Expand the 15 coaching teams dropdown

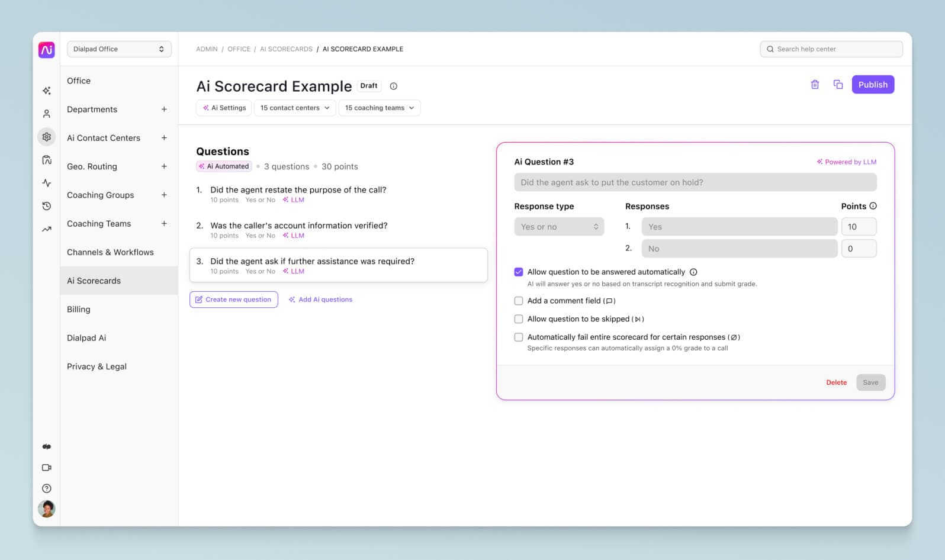tap(380, 108)
